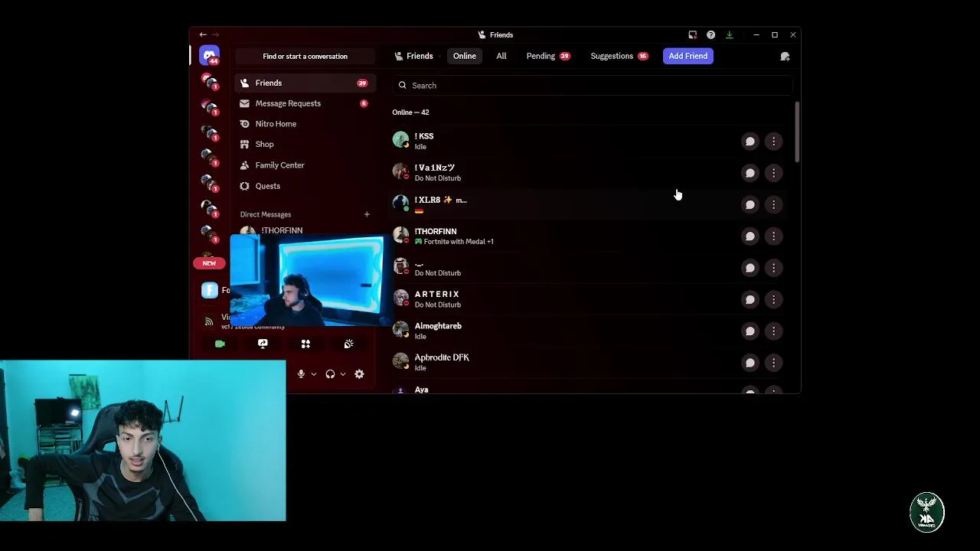This screenshot has width=980, height=551.
Task: Go back with the left arrow
Action: pos(202,34)
